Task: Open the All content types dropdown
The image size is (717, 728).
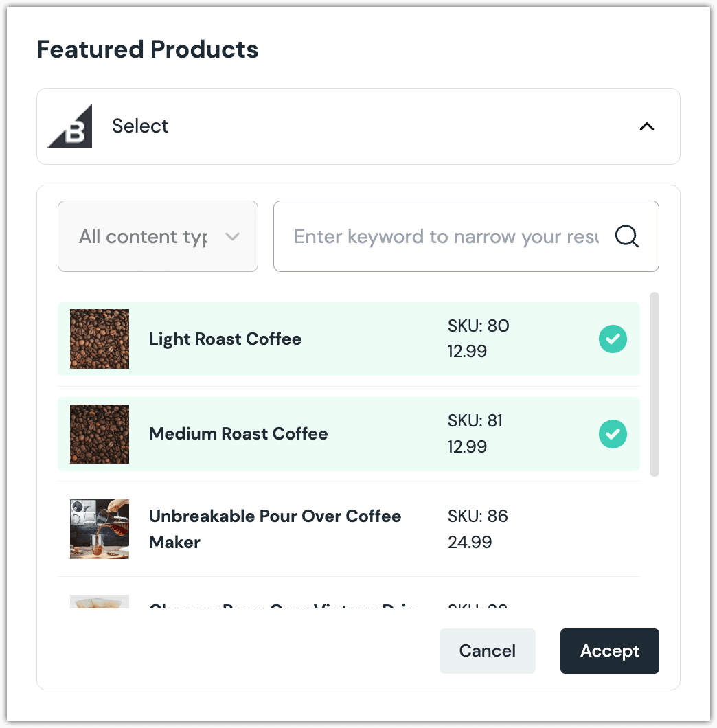Action: tap(158, 236)
